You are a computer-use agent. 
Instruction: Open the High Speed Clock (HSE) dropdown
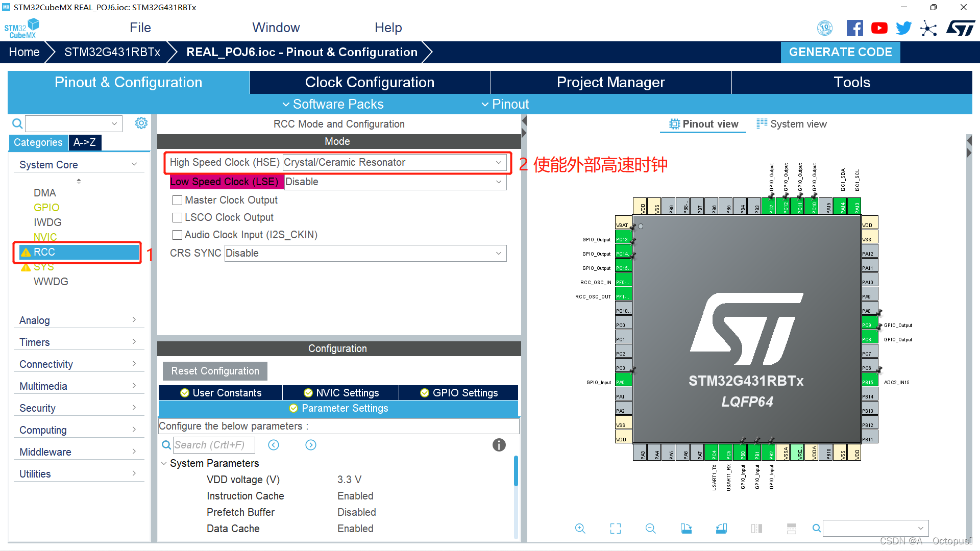tap(394, 162)
